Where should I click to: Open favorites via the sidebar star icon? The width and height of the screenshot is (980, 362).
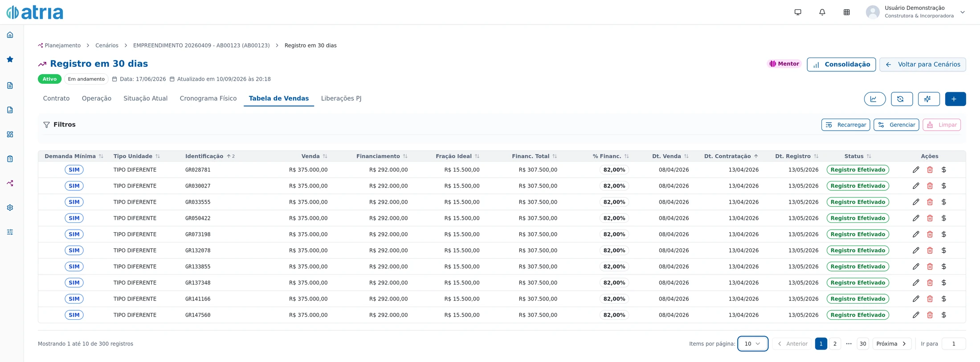click(10, 59)
